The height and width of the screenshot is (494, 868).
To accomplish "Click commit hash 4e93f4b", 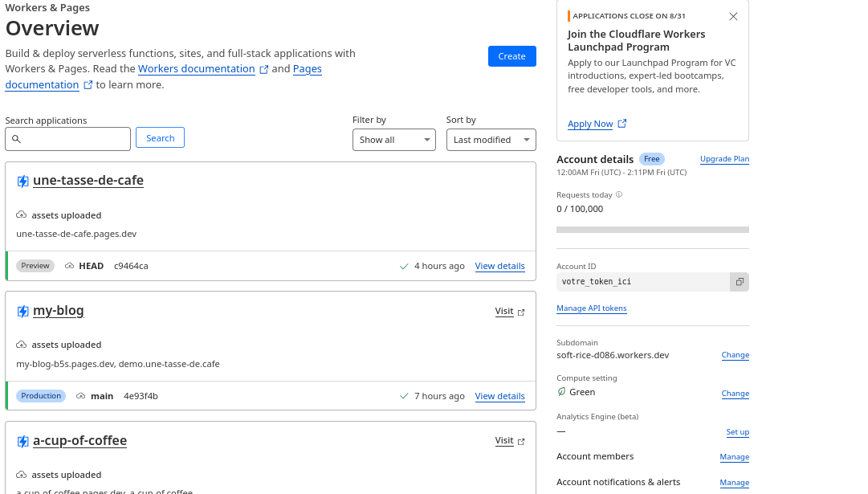I will tap(141, 396).
